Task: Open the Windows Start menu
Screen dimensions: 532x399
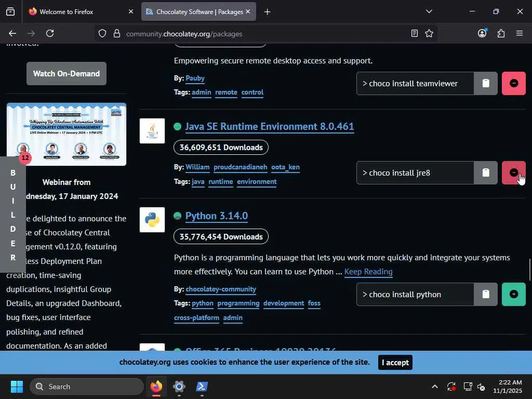Action: tap(17, 387)
